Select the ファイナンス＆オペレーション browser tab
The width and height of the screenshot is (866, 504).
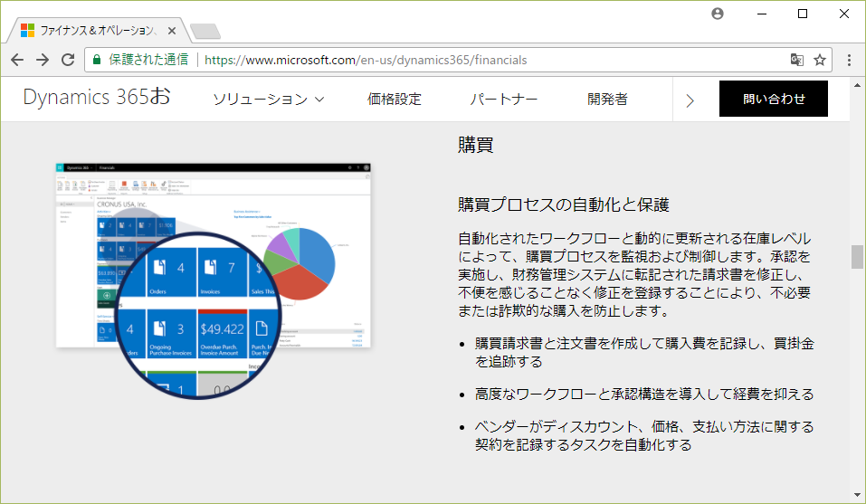click(x=99, y=31)
